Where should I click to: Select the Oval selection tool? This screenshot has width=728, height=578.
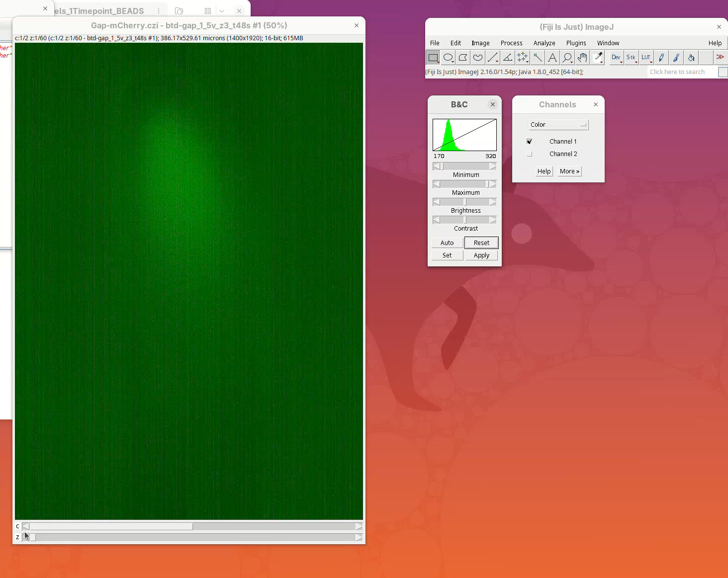pyautogui.click(x=448, y=58)
